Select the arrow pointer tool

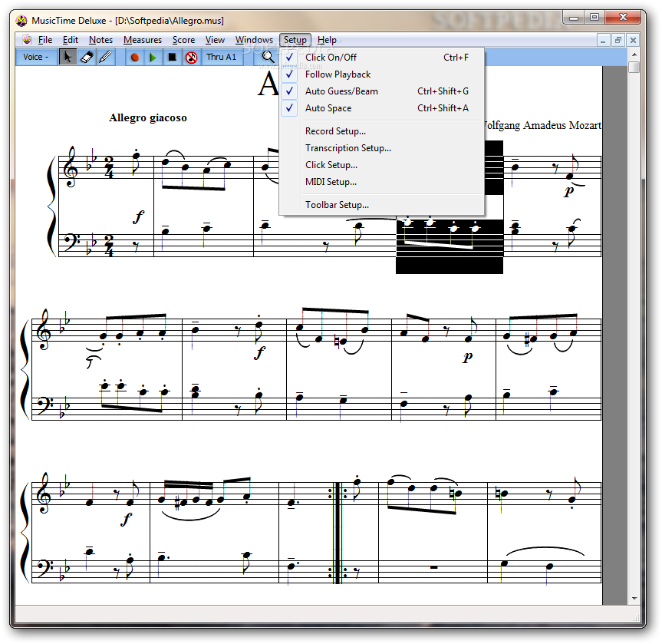[x=68, y=57]
